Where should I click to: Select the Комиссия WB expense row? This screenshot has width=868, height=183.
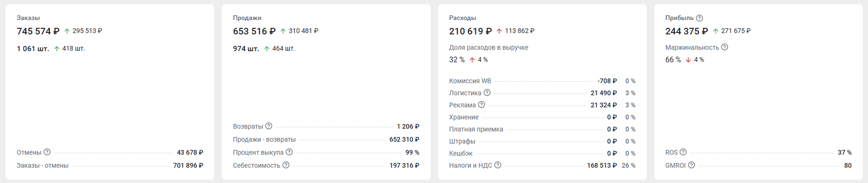pyautogui.click(x=470, y=81)
